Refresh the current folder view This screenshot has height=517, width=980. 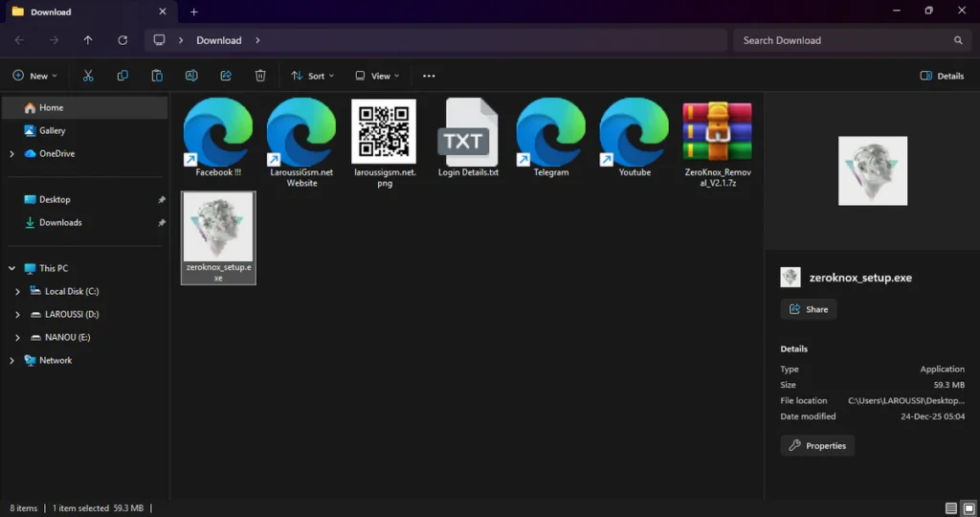122,40
